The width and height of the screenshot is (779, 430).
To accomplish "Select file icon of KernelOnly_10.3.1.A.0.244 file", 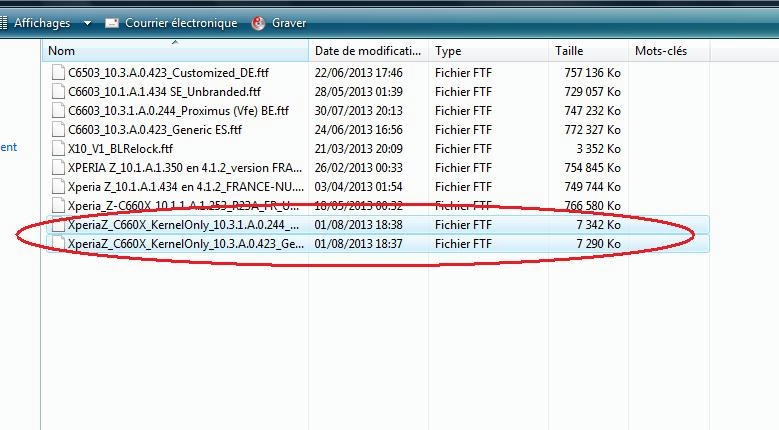I will pos(59,225).
